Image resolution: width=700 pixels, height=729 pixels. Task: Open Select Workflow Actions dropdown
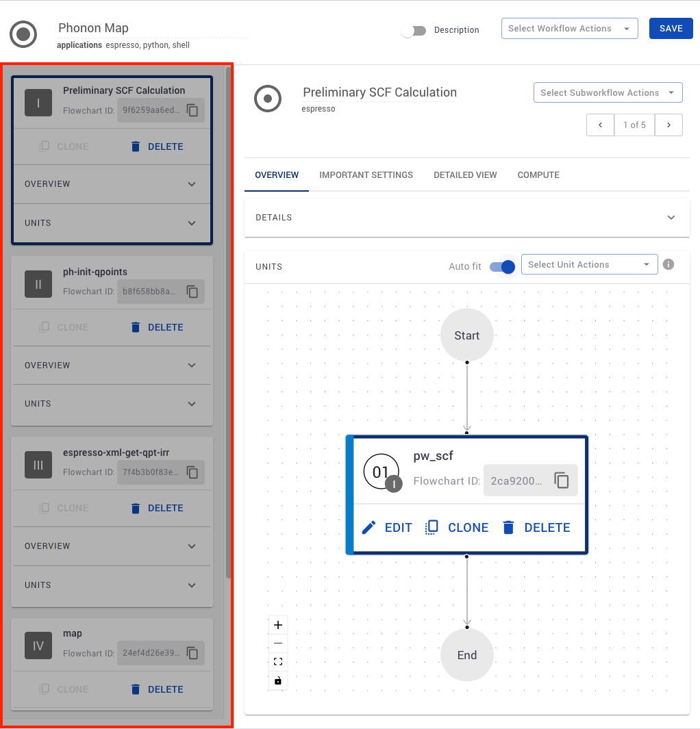point(569,29)
